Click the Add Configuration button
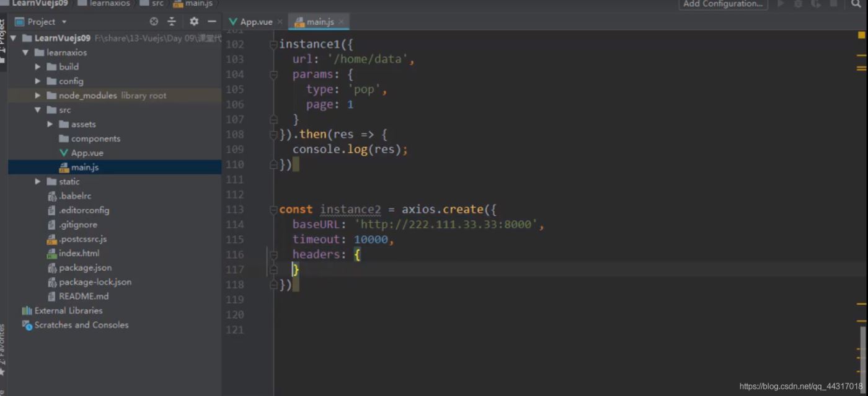This screenshot has width=868, height=396. click(723, 4)
